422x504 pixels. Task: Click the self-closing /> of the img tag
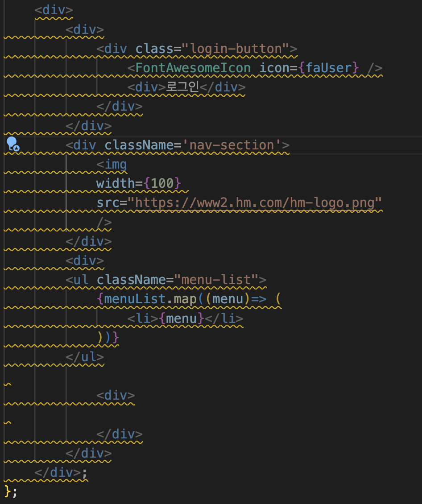pyautogui.click(x=104, y=222)
